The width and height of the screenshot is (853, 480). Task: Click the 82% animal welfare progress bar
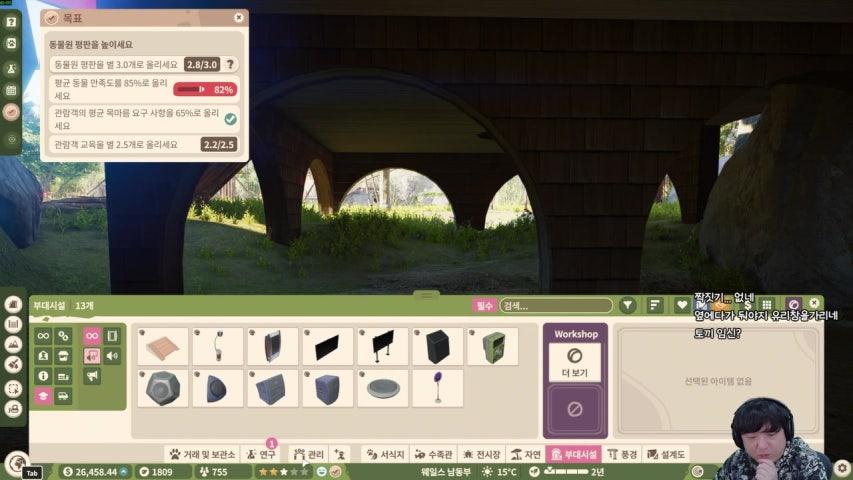[205, 89]
